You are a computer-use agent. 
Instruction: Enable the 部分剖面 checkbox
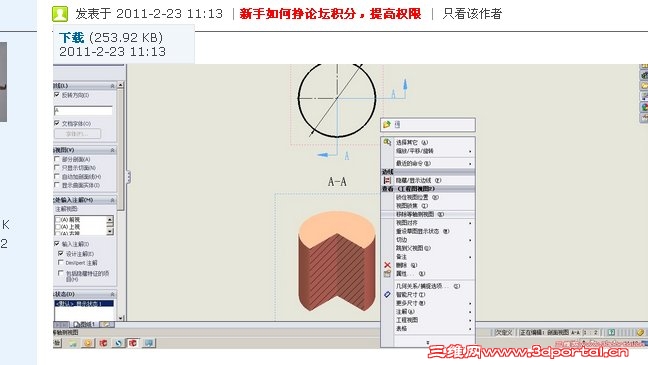point(57,159)
